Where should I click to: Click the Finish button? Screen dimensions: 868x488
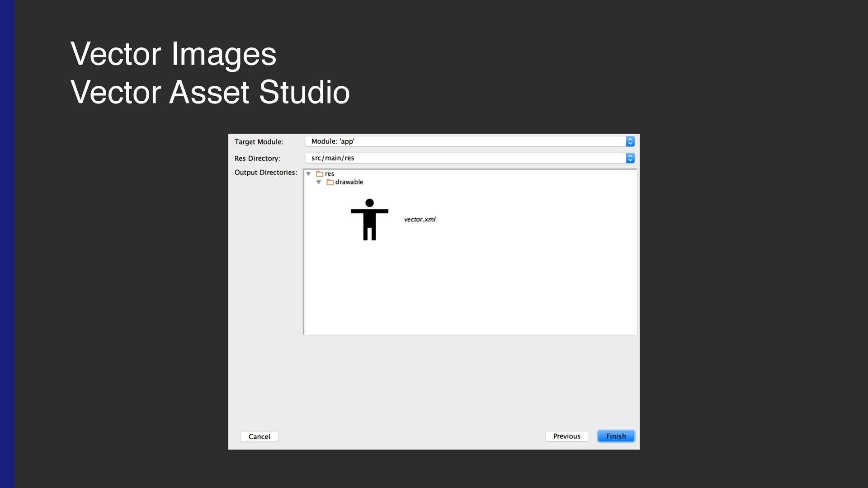[616, 436]
